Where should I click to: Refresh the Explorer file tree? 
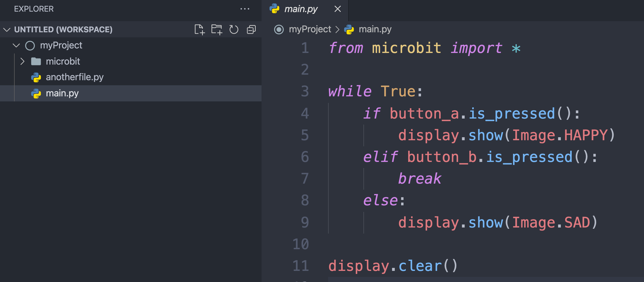(x=234, y=30)
